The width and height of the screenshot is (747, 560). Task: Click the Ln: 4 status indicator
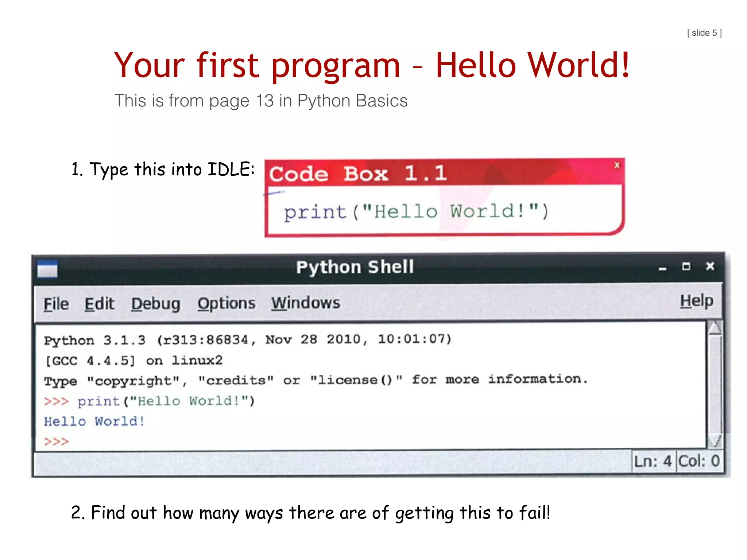pos(653,461)
